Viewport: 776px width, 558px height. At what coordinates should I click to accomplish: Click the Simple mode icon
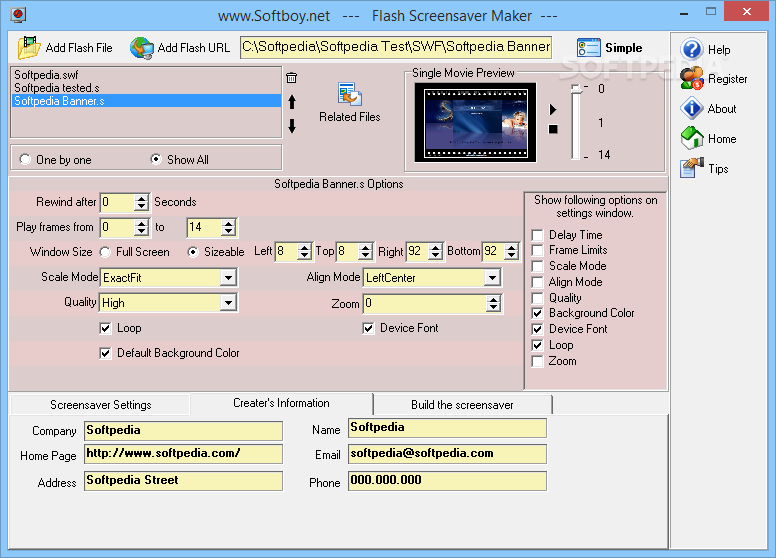pyautogui.click(x=589, y=48)
